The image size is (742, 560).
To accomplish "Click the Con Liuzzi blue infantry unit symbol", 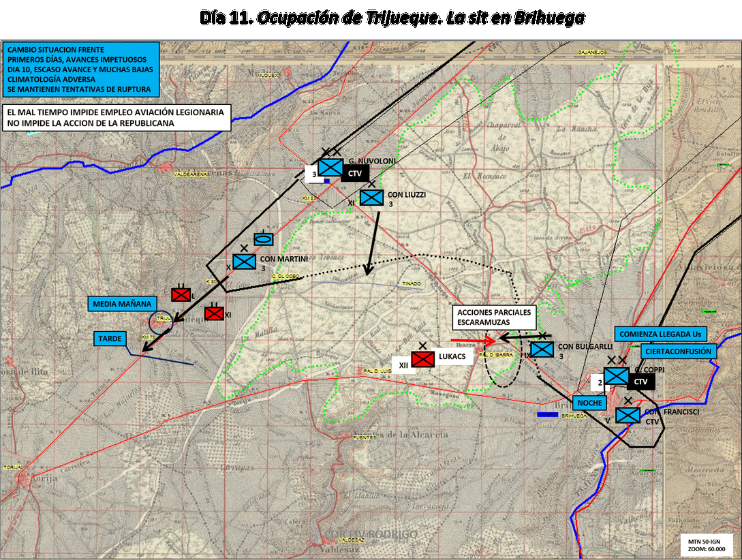I will point(371,198).
